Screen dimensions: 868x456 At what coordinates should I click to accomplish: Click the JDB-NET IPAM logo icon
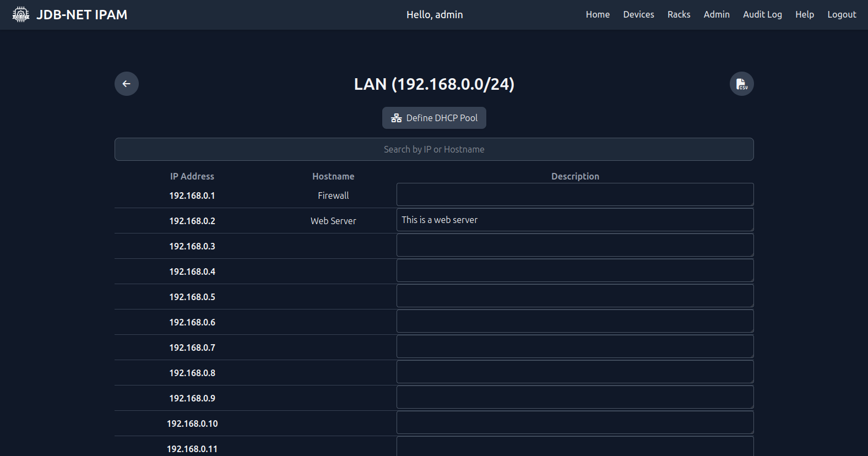click(21, 14)
